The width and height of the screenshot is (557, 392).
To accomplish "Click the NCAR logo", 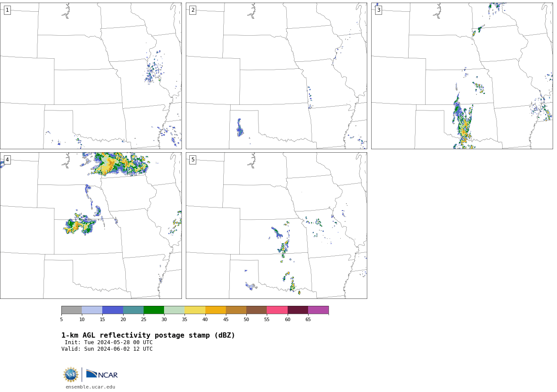I will pos(102,374).
